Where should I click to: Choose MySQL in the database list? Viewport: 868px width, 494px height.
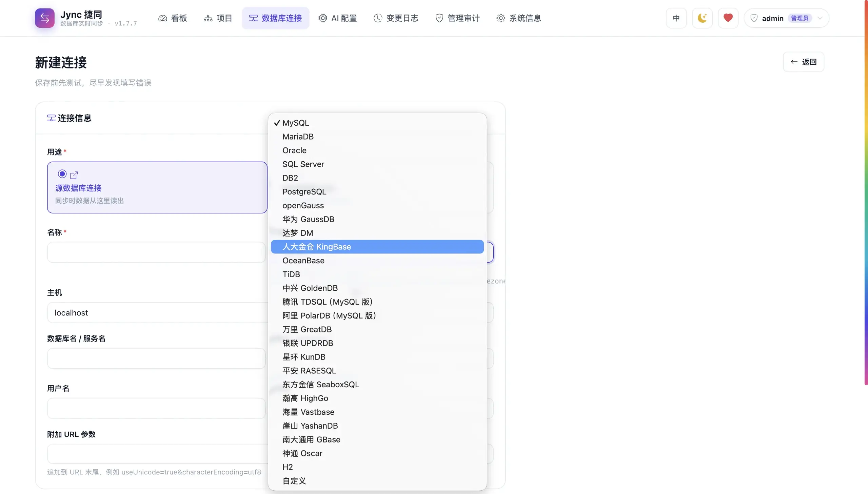(x=377, y=123)
